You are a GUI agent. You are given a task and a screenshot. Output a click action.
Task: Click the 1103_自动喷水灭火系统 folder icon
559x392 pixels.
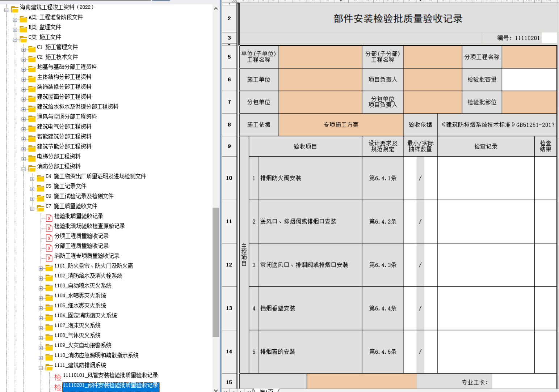tap(49, 287)
